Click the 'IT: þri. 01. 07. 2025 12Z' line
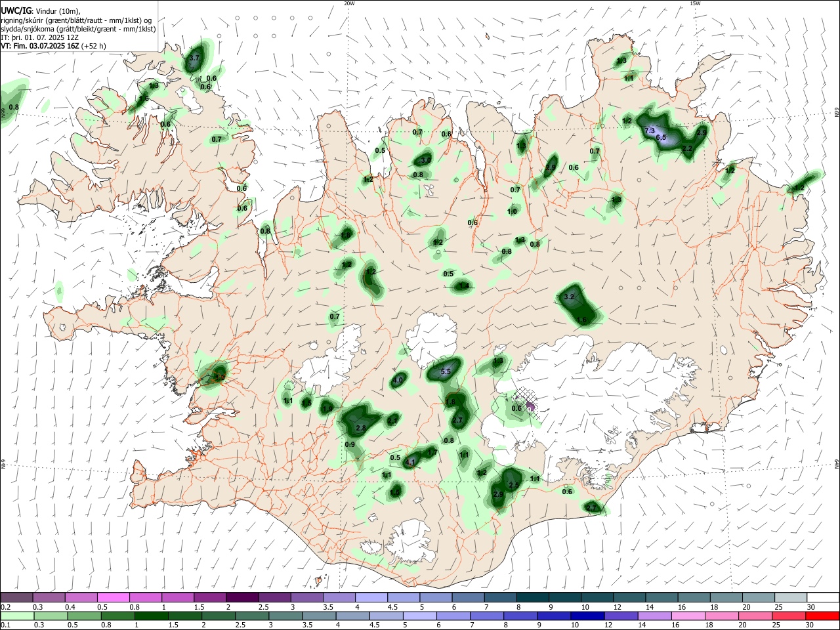This screenshot has width=840, height=630. (x=40, y=37)
